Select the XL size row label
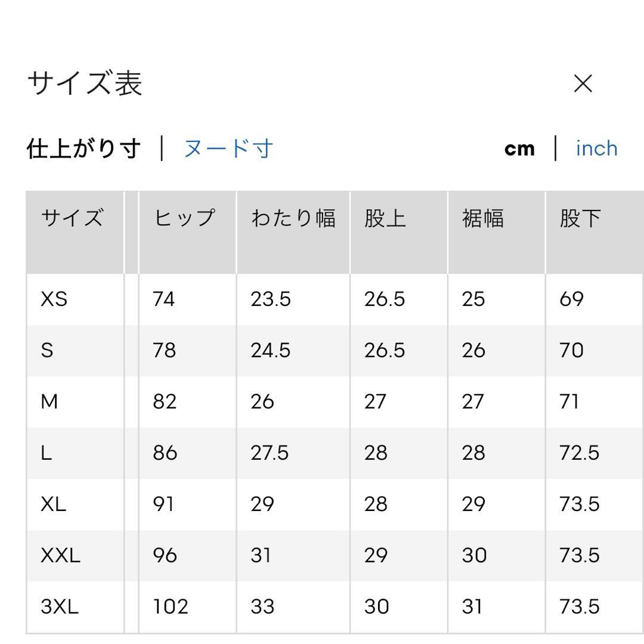Image resolution: width=644 pixels, height=644 pixels. (54, 504)
